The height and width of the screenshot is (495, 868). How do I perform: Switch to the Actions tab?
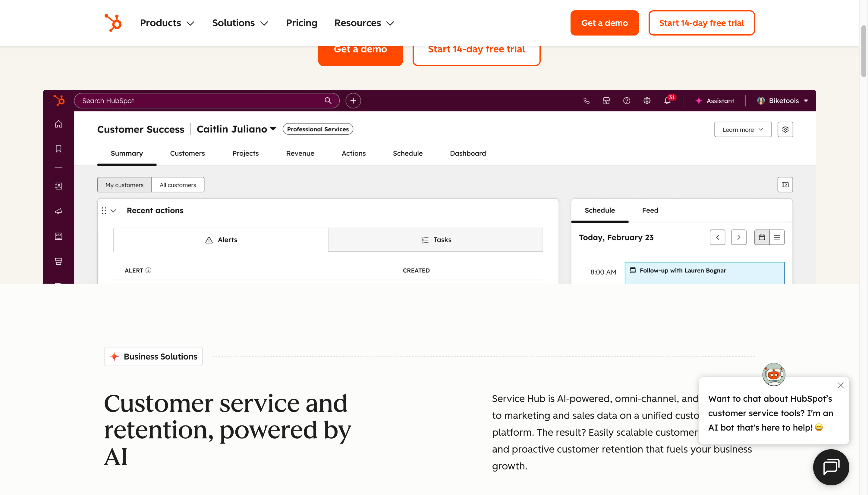(354, 153)
